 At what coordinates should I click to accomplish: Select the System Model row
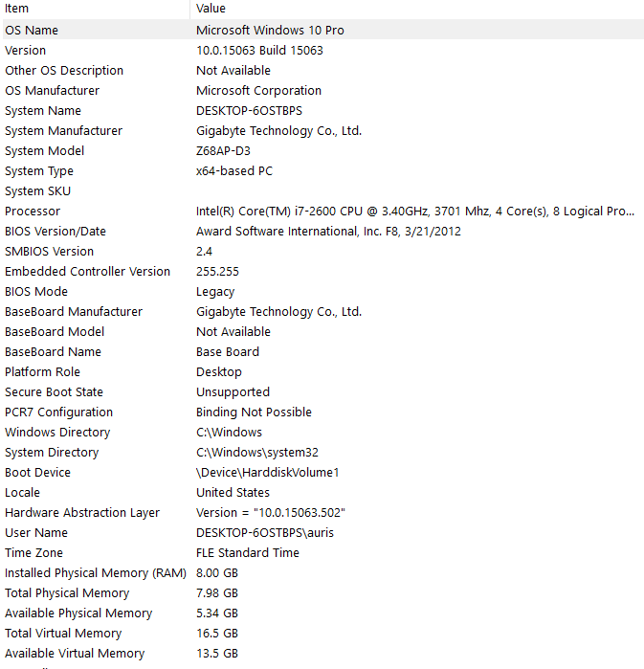pyautogui.click(x=323, y=150)
